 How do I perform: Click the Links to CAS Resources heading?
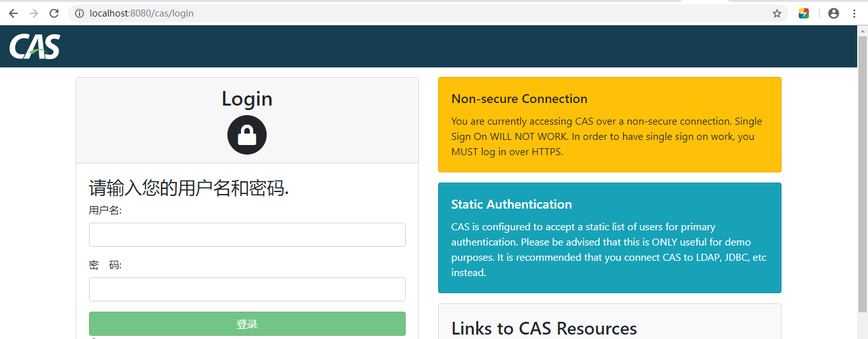(x=544, y=328)
